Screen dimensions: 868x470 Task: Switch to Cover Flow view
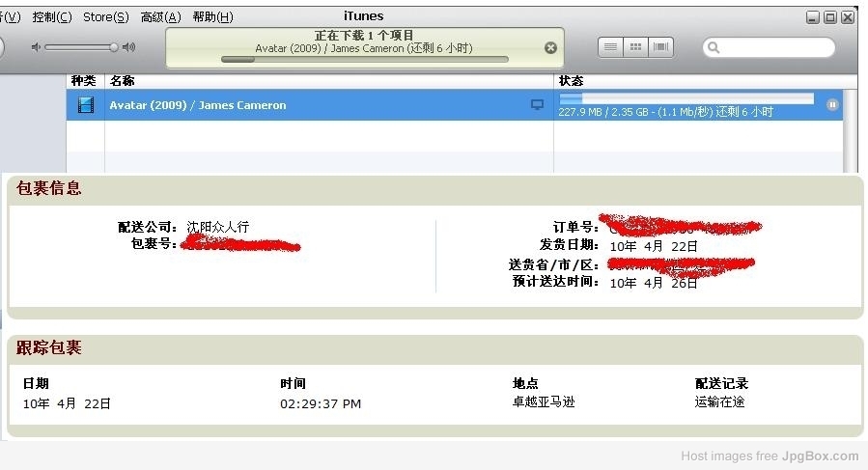[x=660, y=47]
